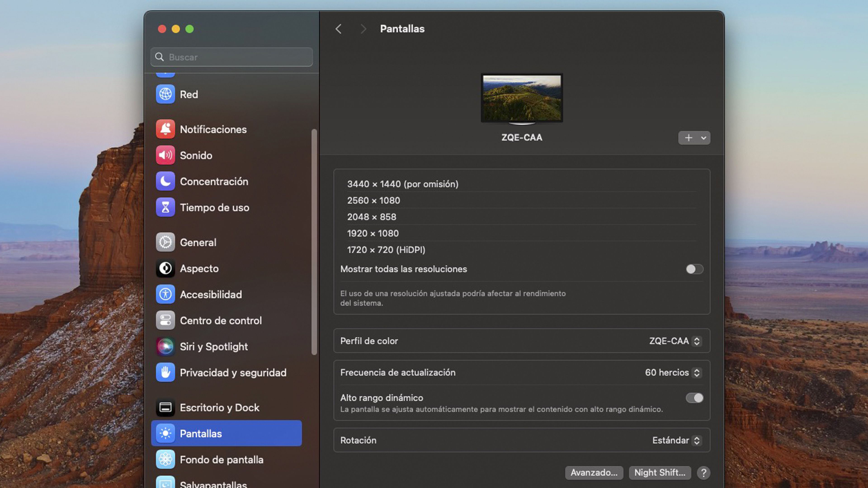Click the General gear icon
Viewport: 868px width, 488px height.
165,242
